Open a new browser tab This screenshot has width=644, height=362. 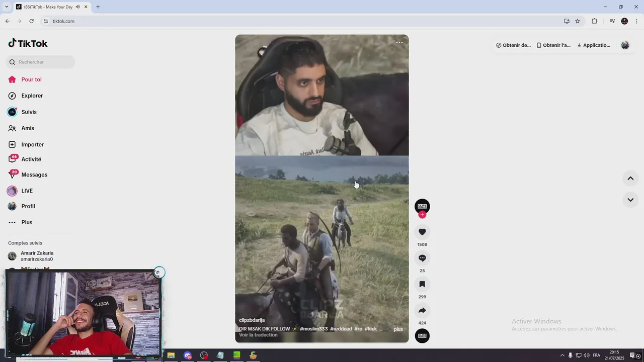98,7
